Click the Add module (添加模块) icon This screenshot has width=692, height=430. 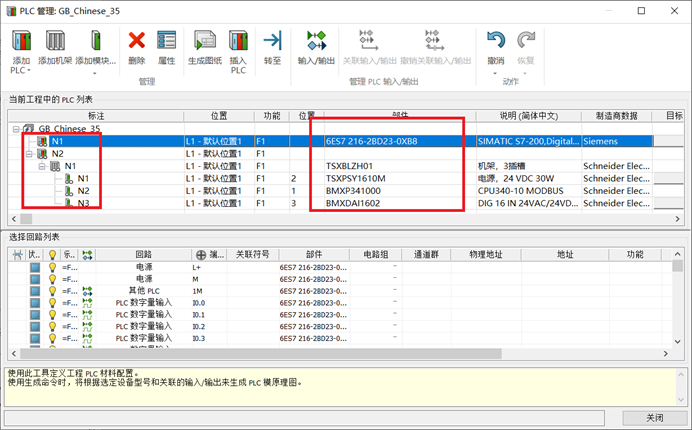[95, 41]
